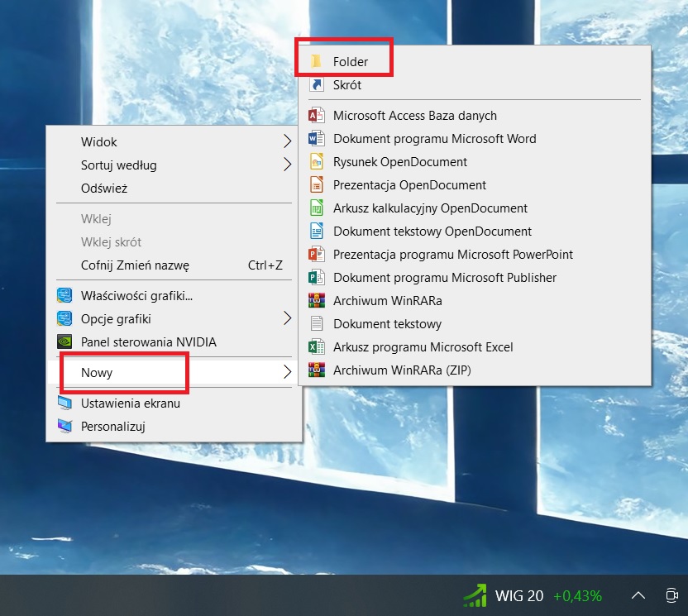
Task: Click the WIG 20 green chart icon
Action: click(475, 596)
